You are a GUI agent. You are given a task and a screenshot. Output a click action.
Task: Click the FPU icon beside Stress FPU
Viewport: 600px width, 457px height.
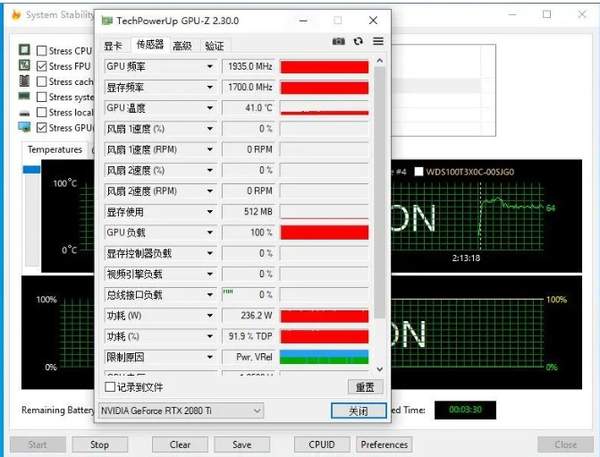24,65
